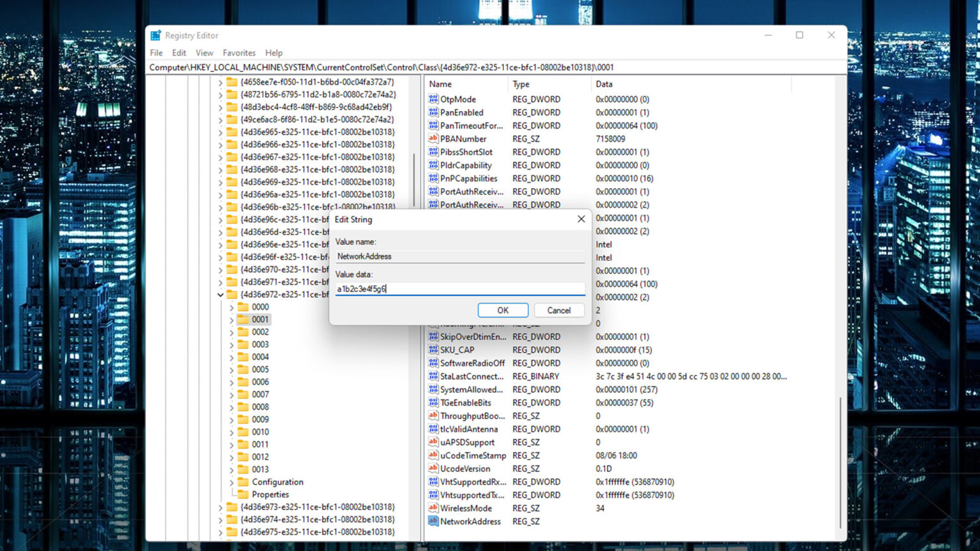This screenshot has width=980, height=551.
Task: Select the NetworkAddress string icon in values list
Action: point(433,521)
